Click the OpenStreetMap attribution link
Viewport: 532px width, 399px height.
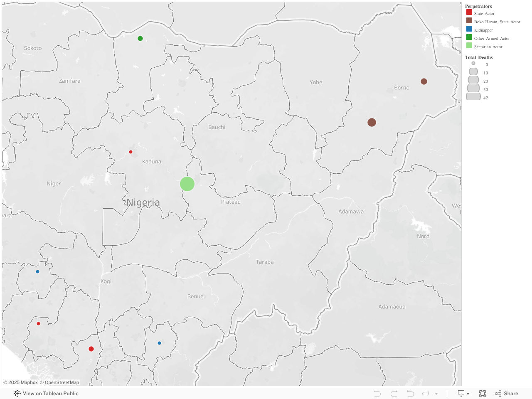[62, 382]
